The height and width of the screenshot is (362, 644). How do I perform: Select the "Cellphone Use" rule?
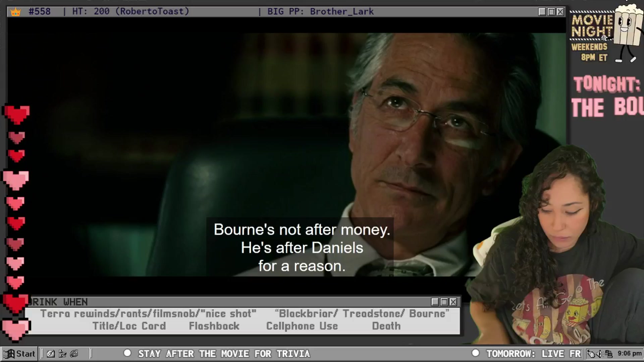click(x=302, y=326)
